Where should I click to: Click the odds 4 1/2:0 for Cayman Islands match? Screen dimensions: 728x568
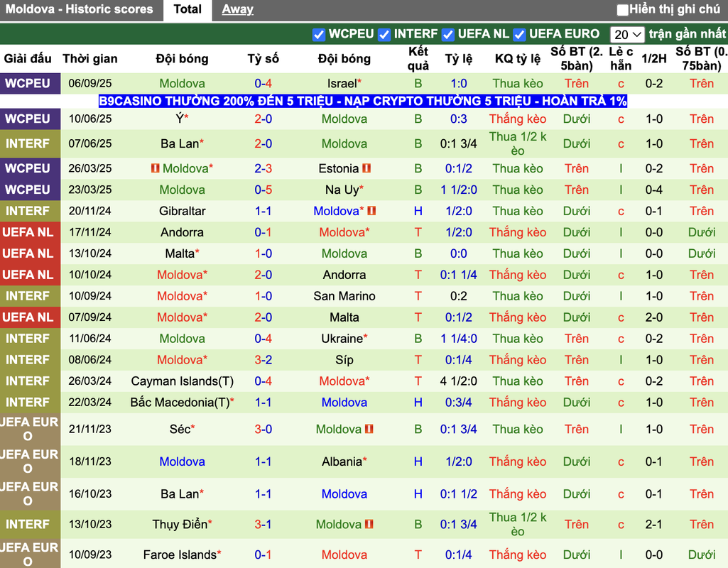coord(459,381)
